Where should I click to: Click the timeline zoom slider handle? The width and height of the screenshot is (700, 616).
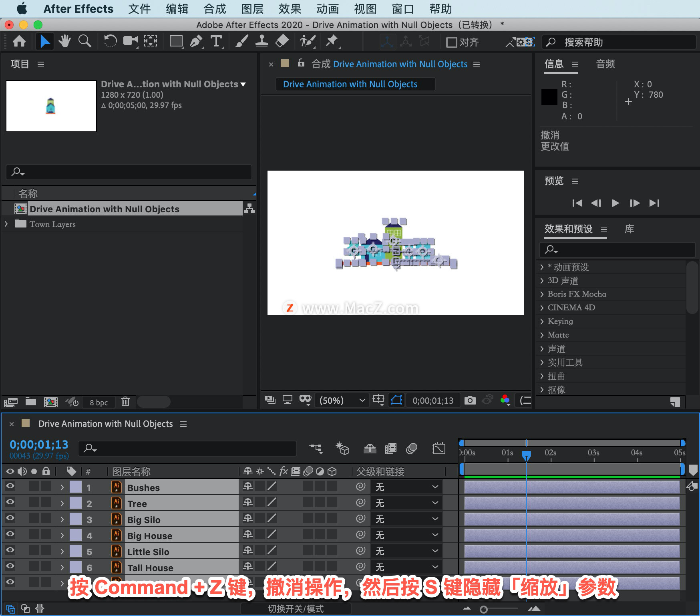(x=484, y=609)
